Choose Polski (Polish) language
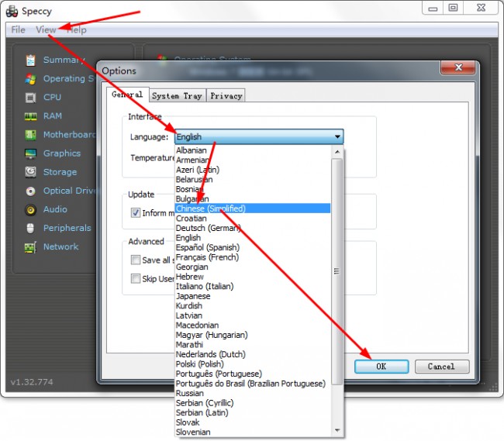 pyautogui.click(x=253, y=364)
